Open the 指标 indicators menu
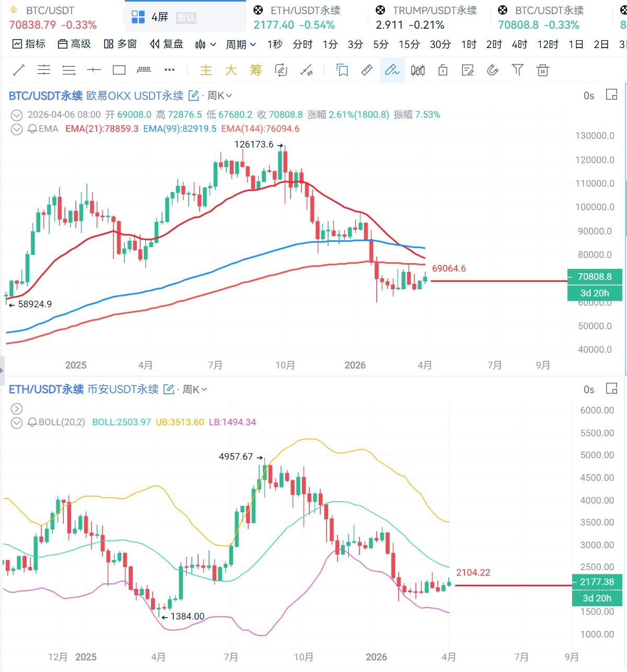The image size is (627, 672). click(29, 44)
